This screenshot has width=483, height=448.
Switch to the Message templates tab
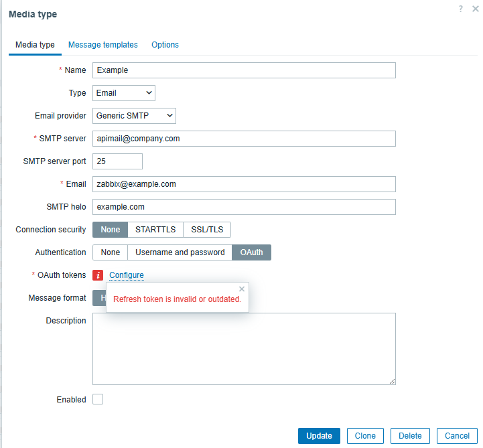coord(103,45)
